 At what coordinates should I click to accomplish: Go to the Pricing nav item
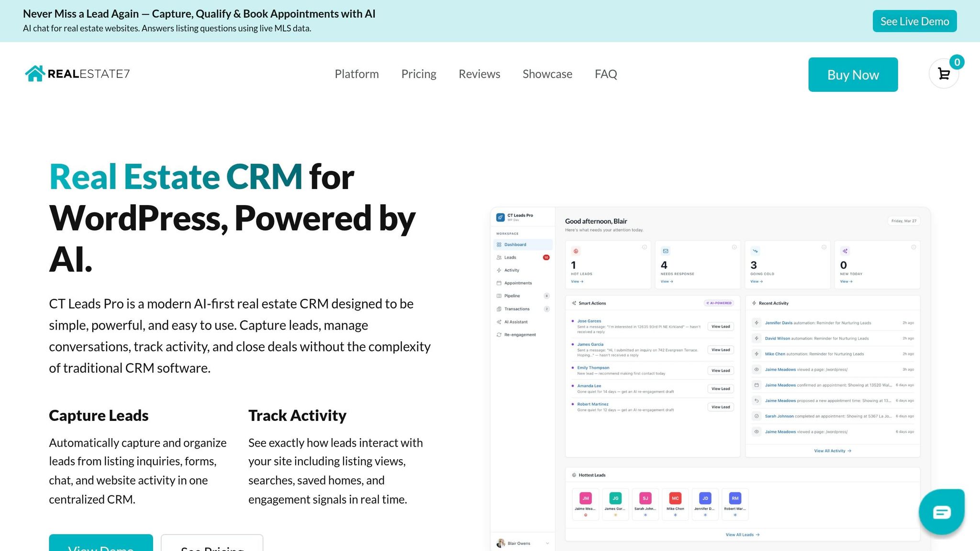click(419, 74)
